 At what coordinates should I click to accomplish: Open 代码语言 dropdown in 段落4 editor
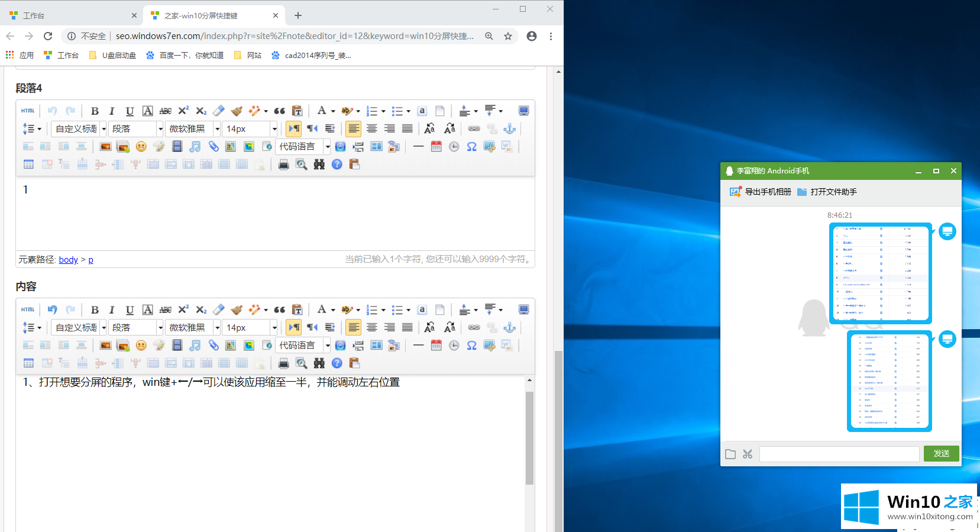(327, 147)
